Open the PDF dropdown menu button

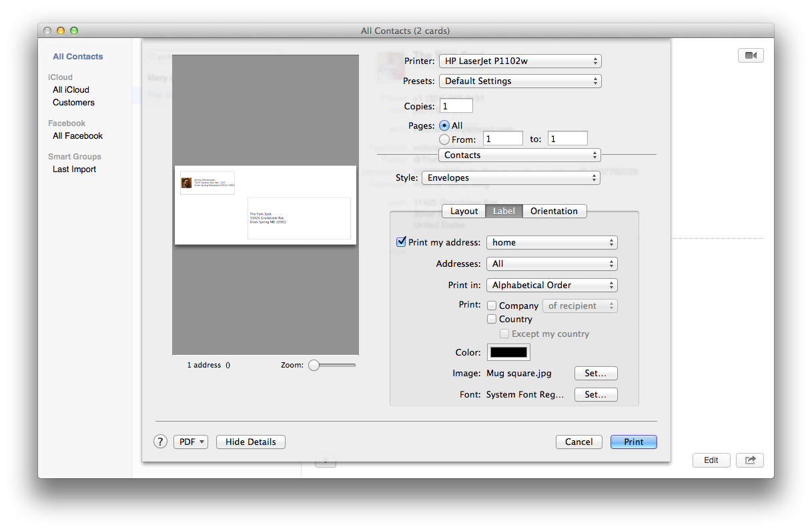(x=191, y=442)
